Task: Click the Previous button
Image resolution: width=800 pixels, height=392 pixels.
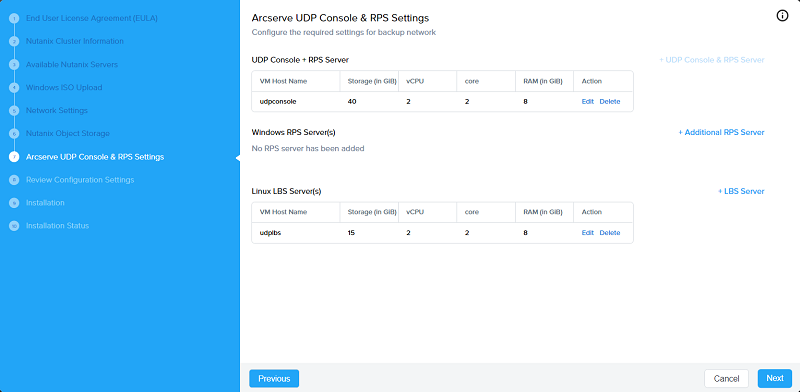Action: [274, 379]
